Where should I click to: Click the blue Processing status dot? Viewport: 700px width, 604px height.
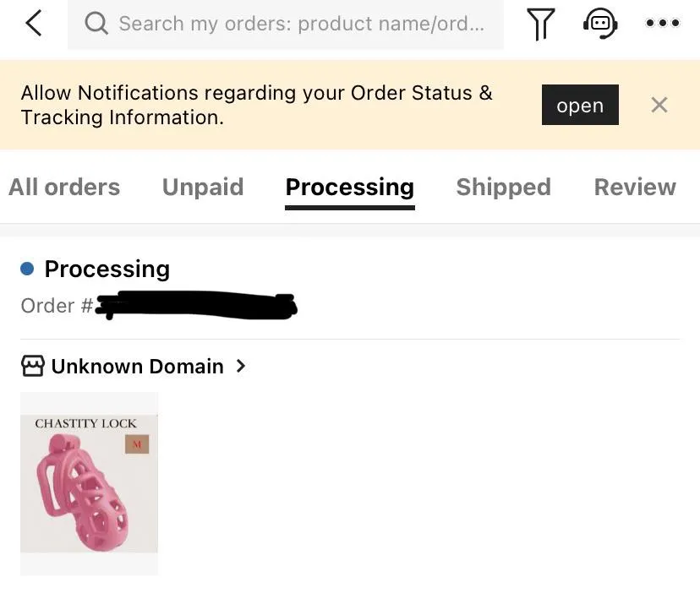point(27,269)
